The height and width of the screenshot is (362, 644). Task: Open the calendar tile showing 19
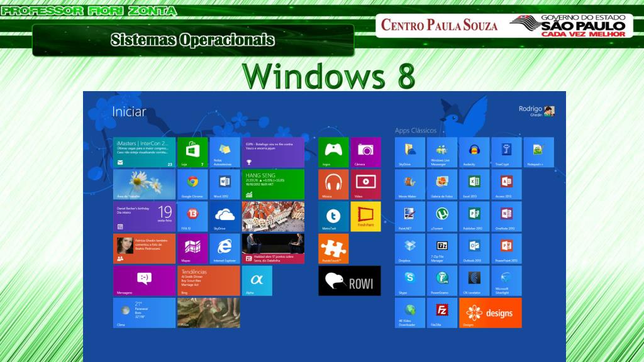[x=144, y=216]
